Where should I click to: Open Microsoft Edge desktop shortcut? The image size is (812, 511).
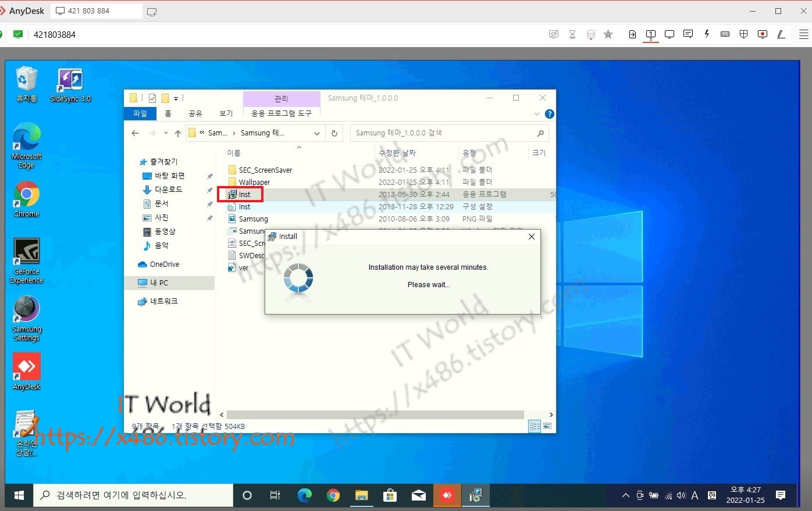click(x=26, y=146)
